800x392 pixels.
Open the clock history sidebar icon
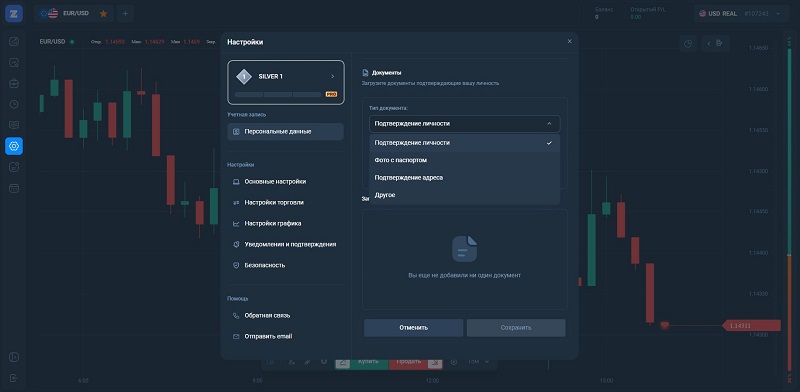coord(14,104)
